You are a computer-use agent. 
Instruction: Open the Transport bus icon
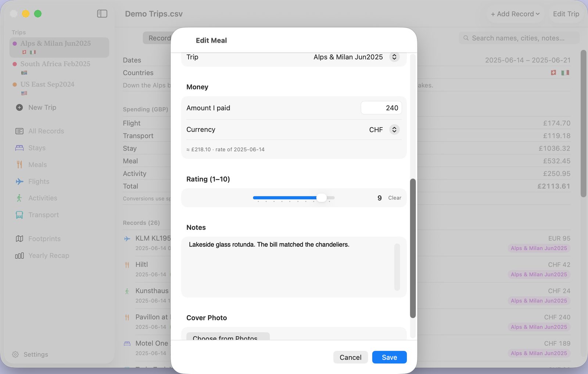pos(19,215)
